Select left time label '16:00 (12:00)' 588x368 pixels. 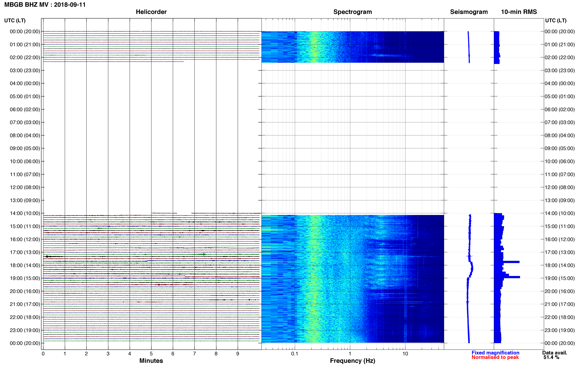coord(25,239)
